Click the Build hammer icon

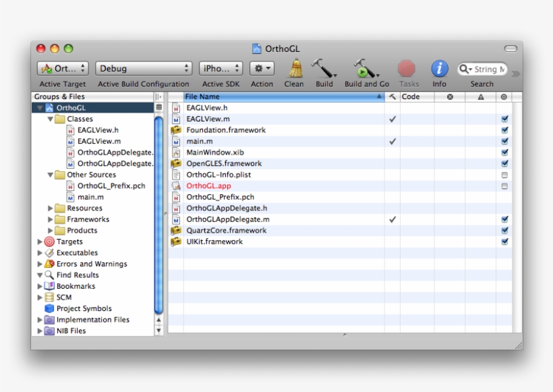point(324,68)
